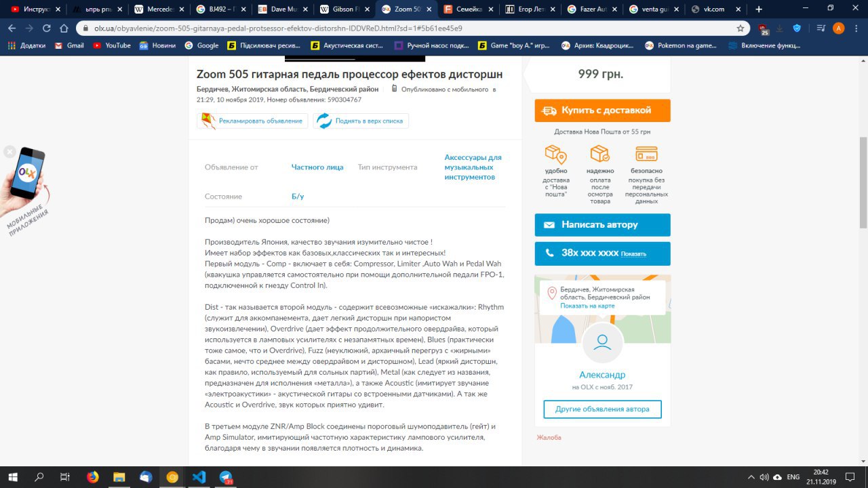Launch Firefox from the taskbar
This screenshot has height=488, width=868.
(93, 477)
